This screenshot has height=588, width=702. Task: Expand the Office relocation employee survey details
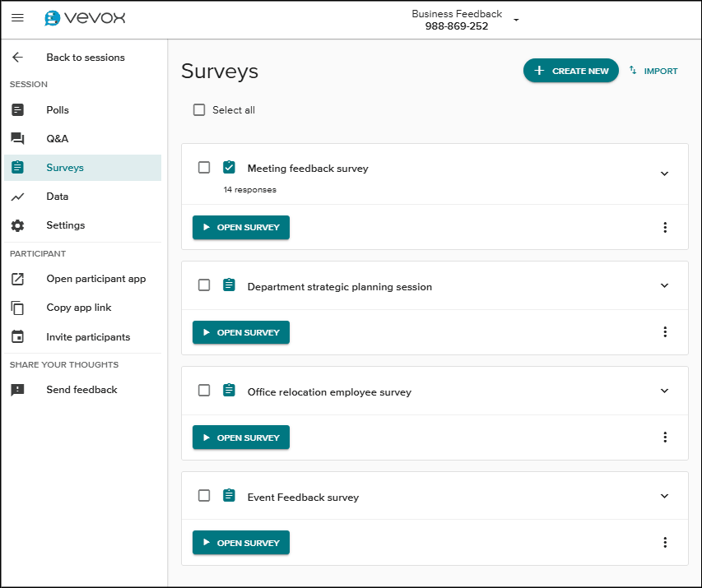[665, 391]
